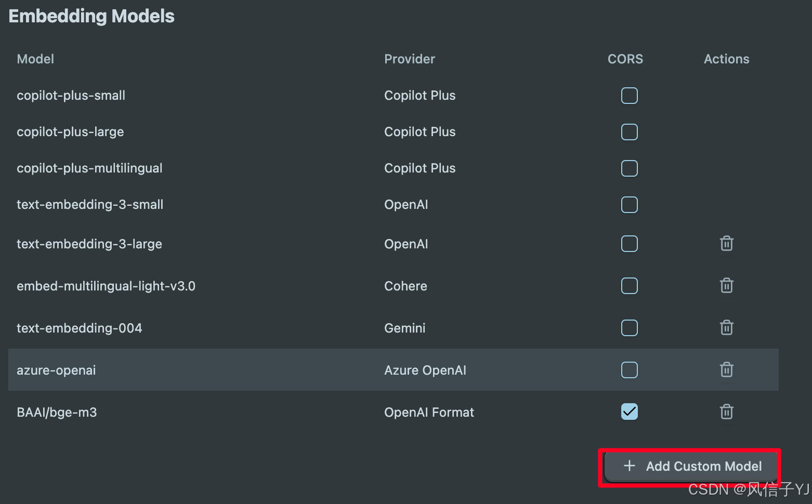812x504 pixels.
Task: Select the azure-openai model row
Action: click(393, 369)
